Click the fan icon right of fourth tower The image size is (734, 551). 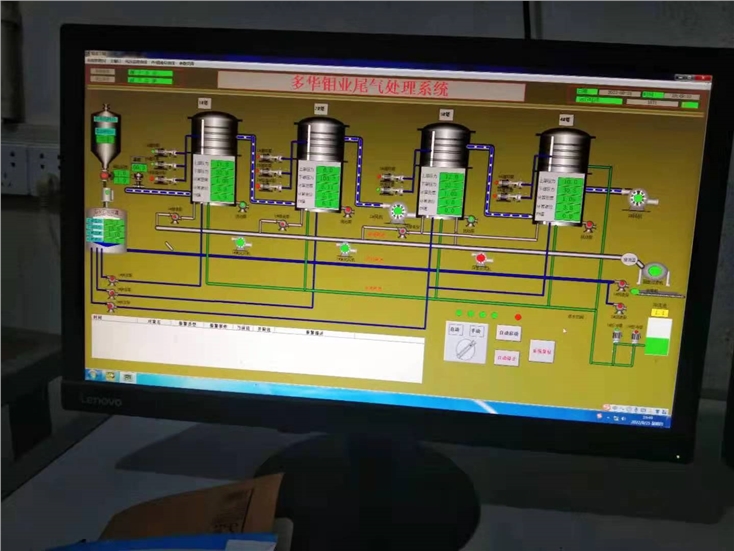(636, 198)
